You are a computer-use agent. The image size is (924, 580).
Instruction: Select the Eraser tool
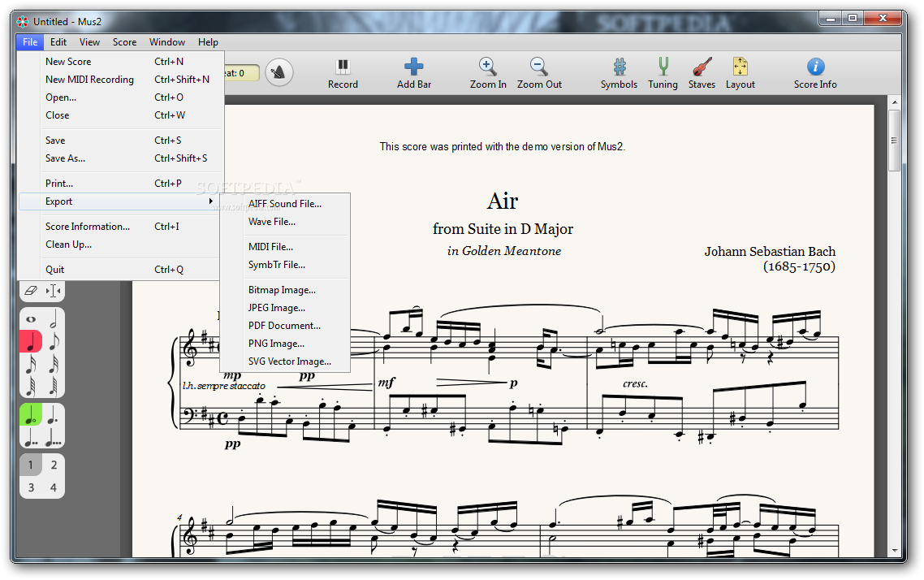31,291
